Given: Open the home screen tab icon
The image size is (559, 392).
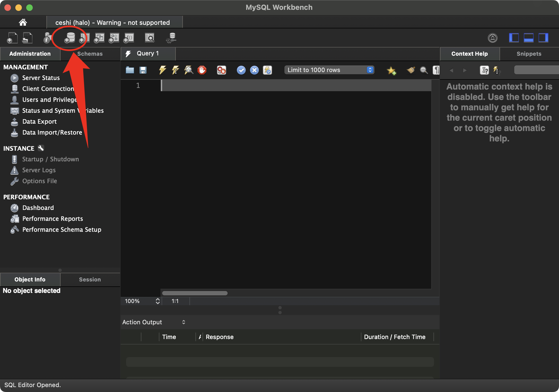Looking at the screenshot, I should tap(23, 22).
